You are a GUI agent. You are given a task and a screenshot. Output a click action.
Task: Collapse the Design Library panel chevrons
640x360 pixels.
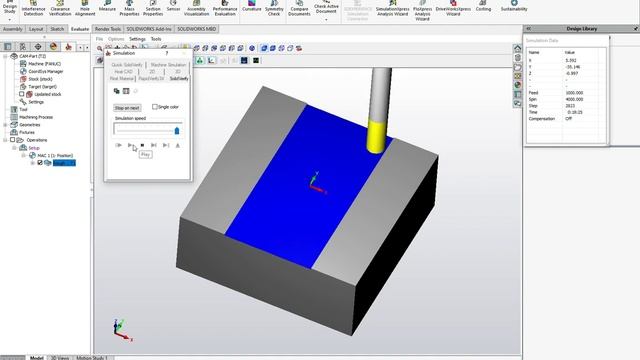(529, 29)
